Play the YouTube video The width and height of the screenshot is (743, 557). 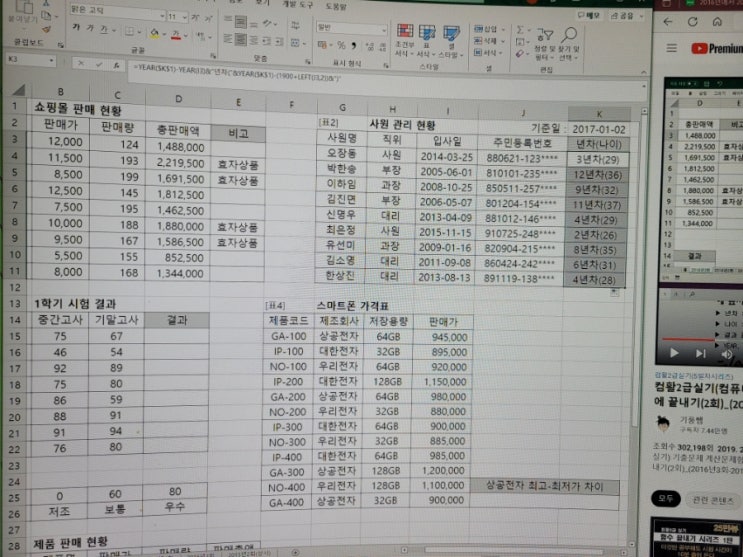pyautogui.click(x=673, y=353)
